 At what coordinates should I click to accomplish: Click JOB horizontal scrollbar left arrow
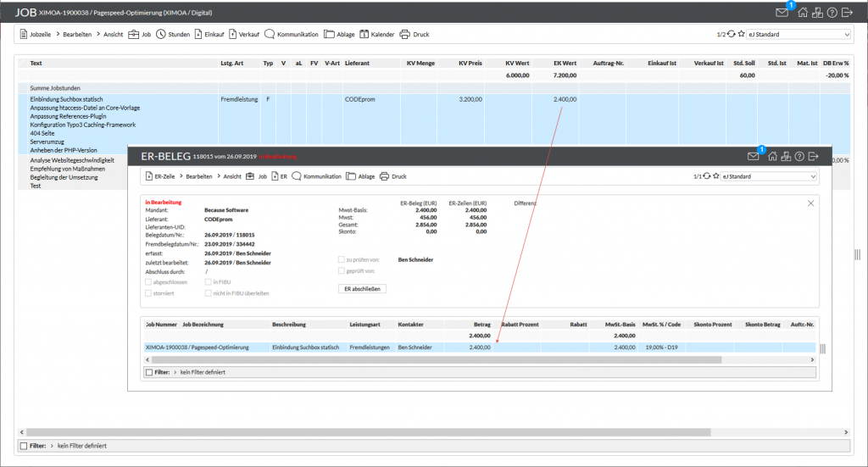21,432
